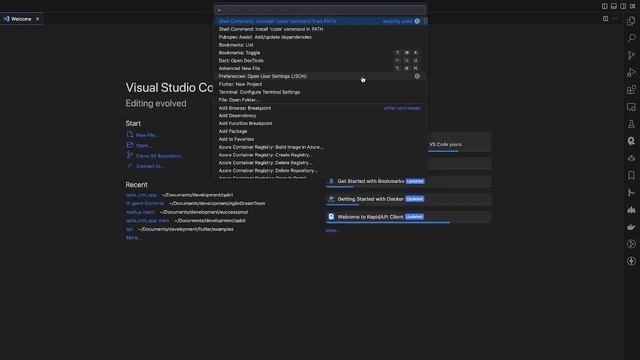Open the Extensions view icon
The height and width of the screenshot is (360, 640).
coord(631,89)
